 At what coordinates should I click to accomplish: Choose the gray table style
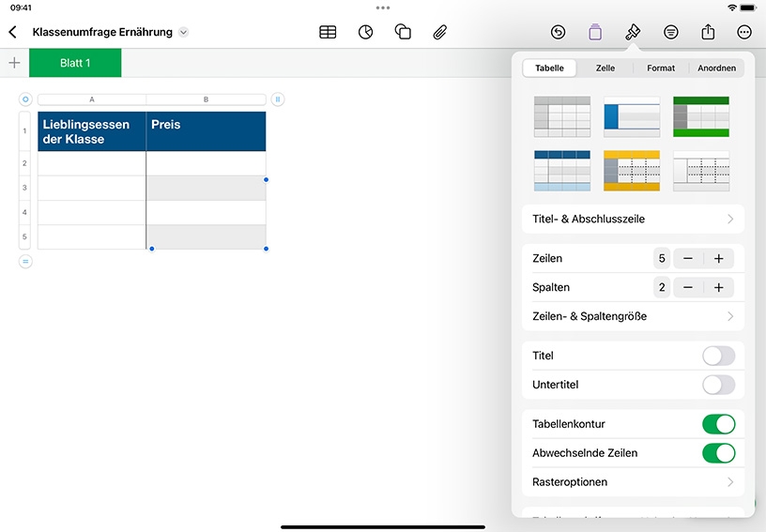coord(561,116)
